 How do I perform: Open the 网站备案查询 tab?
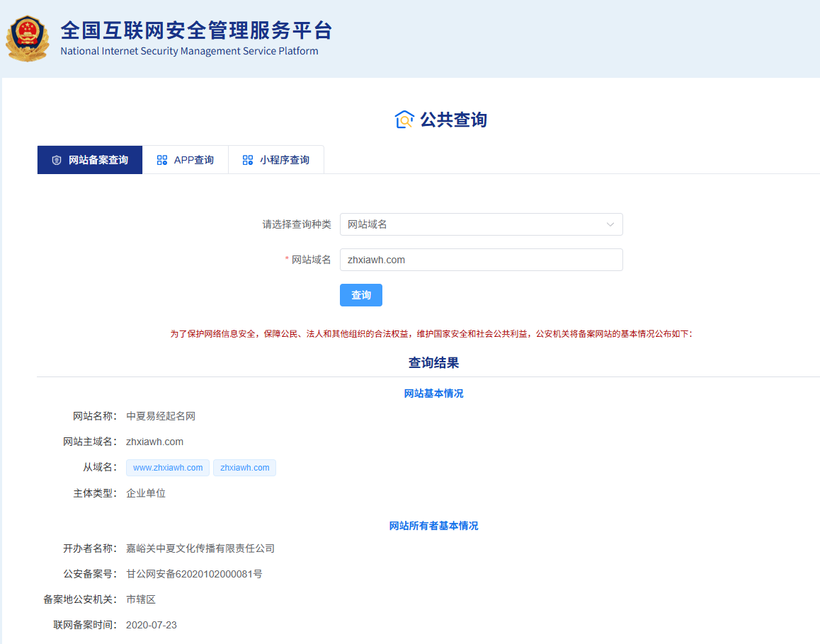(90, 160)
